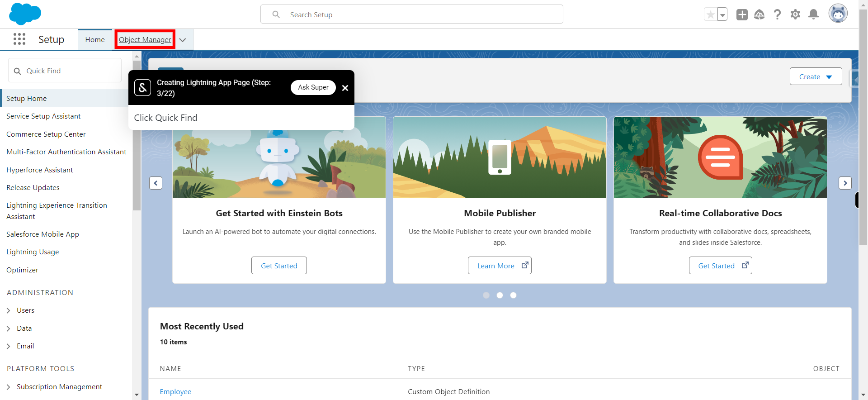Image resolution: width=868 pixels, height=400 pixels.
Task: Select the second carousel dot indicator
Action: pos(500,295)
